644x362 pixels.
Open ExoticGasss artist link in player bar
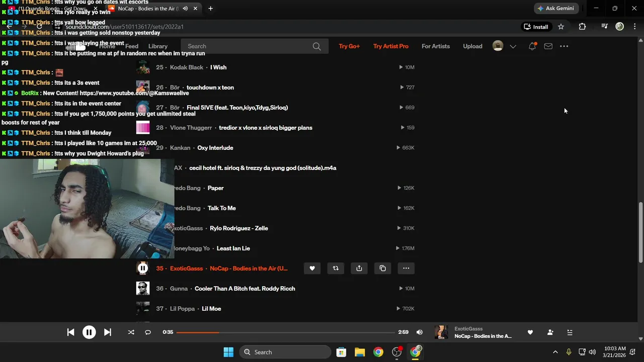coord(468,329)
